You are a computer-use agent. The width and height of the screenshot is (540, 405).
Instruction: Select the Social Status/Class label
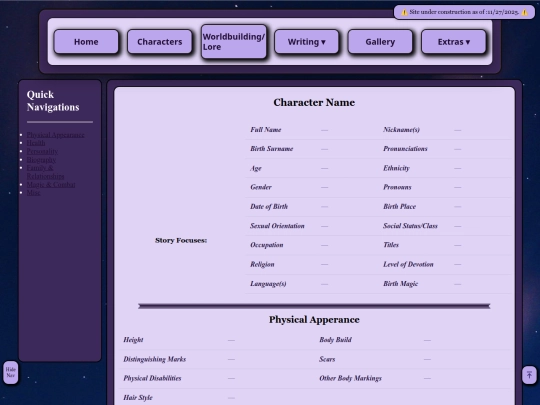tap(410, 226)
